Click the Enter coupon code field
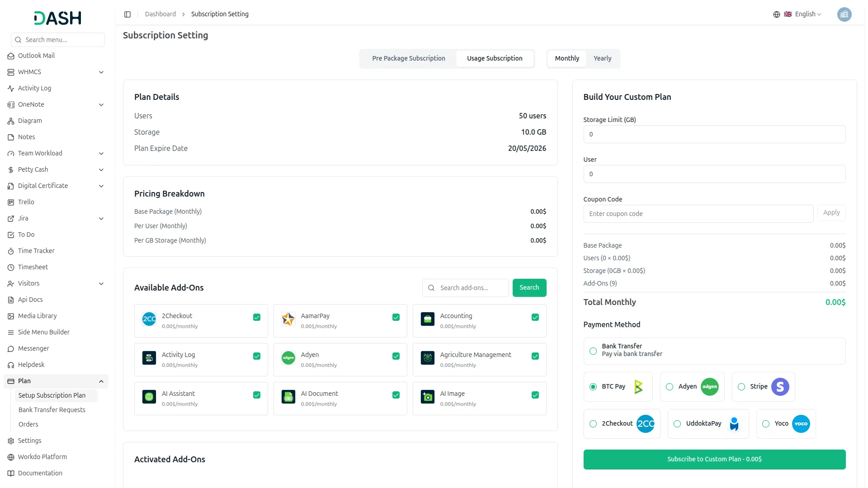Image resolution: width=868 pixels, height=488 pixels. [698, 214]
